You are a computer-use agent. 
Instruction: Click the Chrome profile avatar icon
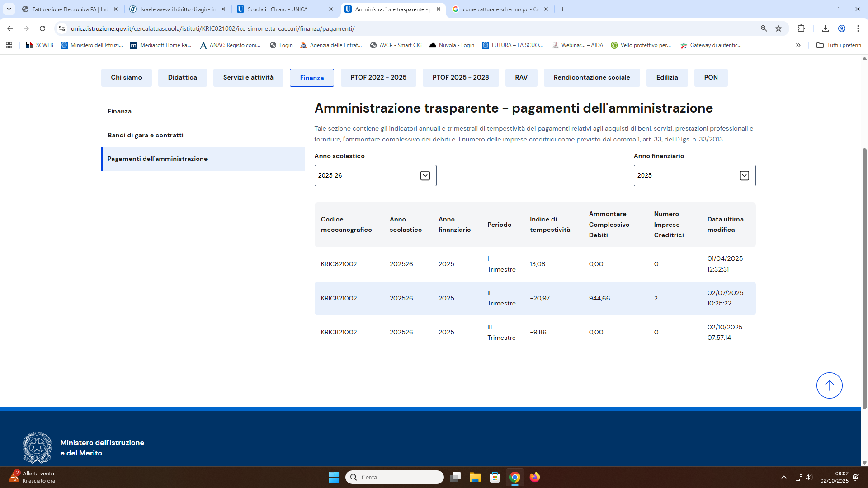[x=842, y=28]
